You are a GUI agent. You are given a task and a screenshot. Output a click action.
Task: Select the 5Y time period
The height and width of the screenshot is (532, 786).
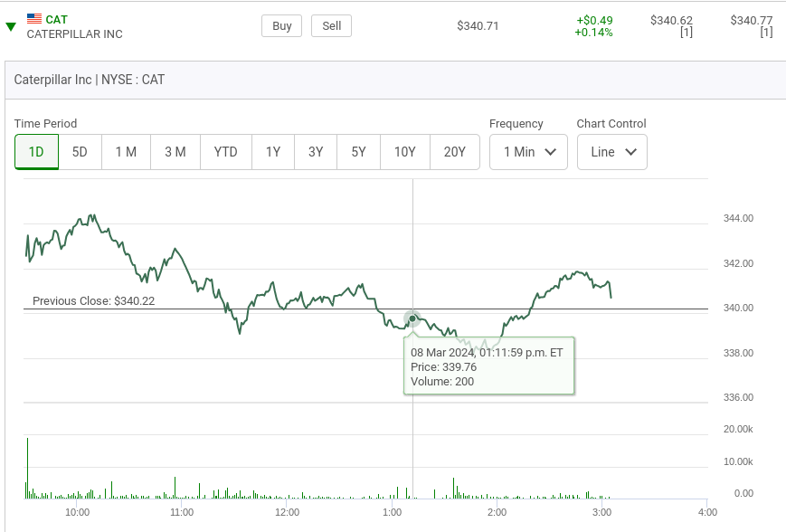pyautogui.click(x=358, y=152)
